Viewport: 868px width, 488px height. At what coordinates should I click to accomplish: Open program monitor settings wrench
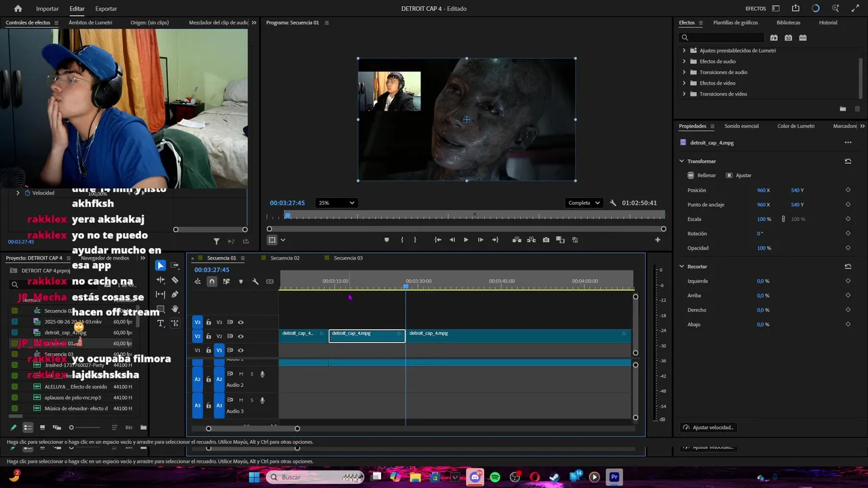613,203
